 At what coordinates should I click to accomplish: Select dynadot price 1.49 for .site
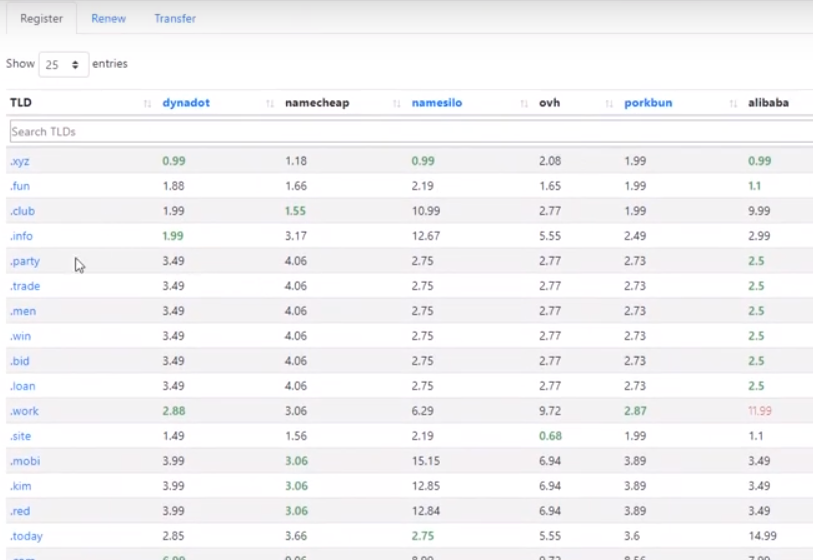[173, 436]
